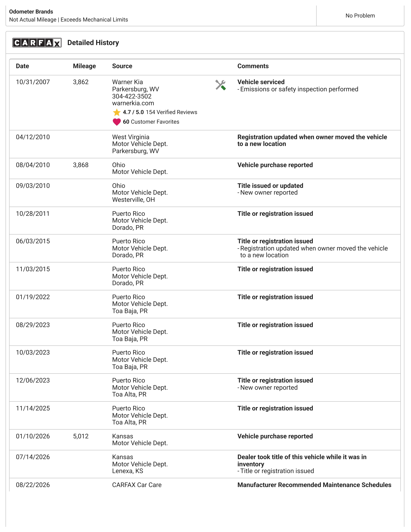Click the Dealer took title comment

click(302, 460)
